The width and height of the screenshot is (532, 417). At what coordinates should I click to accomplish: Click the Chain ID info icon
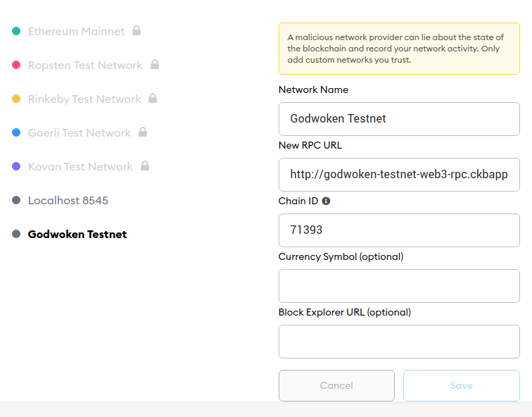(326, 201)
